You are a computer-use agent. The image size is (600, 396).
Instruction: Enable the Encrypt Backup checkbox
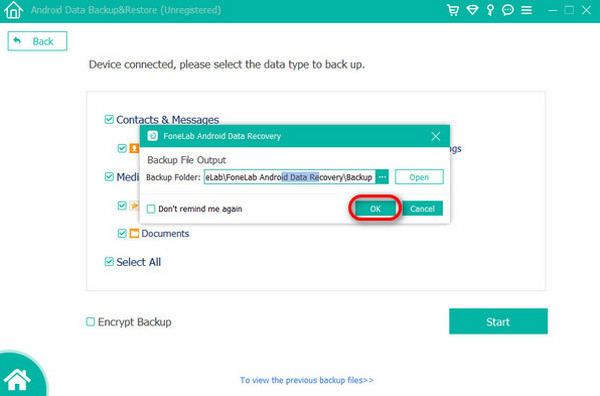pos(90,322)
